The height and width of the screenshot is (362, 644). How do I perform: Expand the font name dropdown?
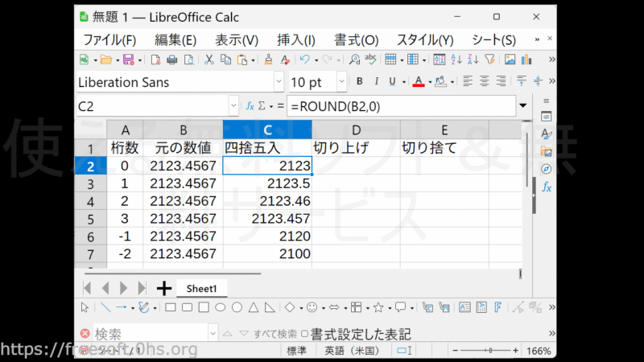pos(279,82)
